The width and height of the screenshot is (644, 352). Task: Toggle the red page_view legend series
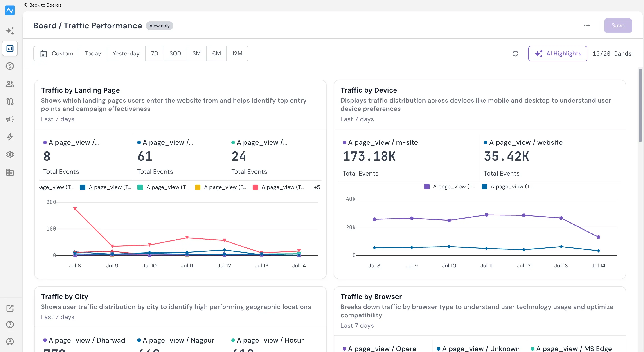pyautogui.click(x=278, y=187)
